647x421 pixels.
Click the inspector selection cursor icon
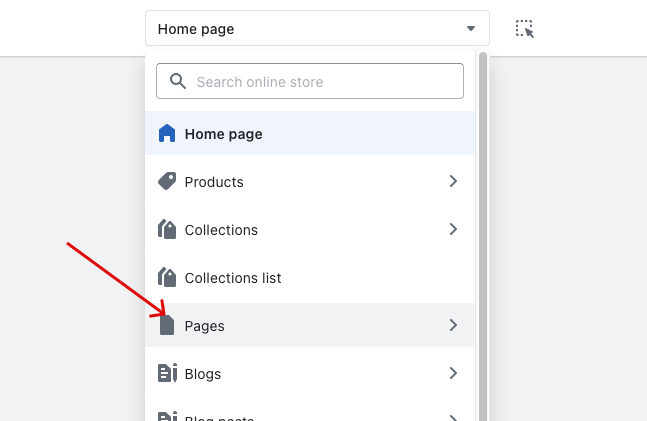tap(525, 29)
